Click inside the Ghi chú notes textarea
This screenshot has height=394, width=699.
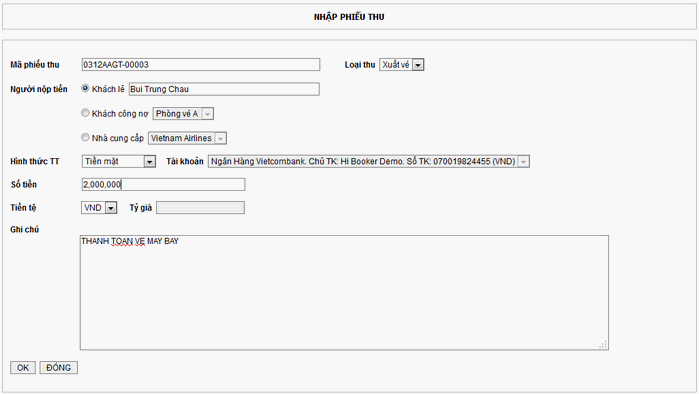(x=344, y=292)
